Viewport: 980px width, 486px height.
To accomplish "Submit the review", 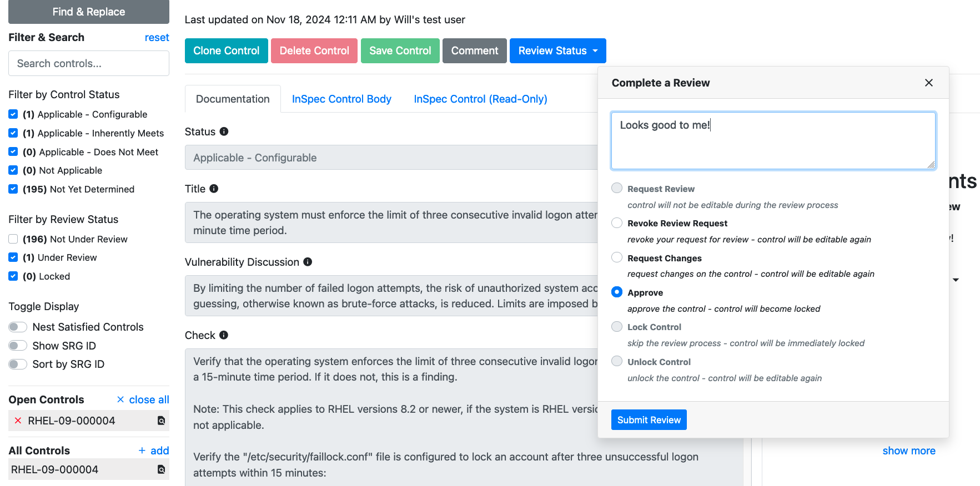I will tap(649, 420).
